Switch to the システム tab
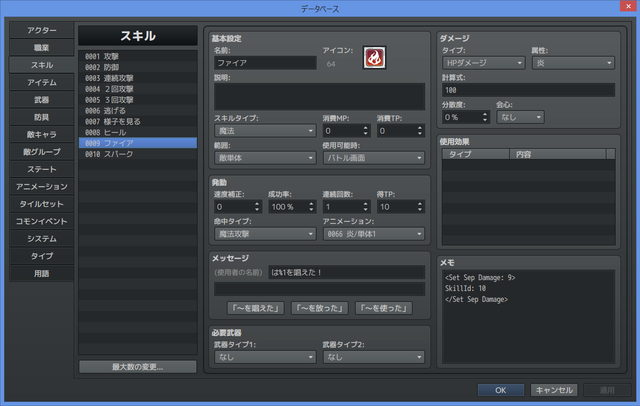Viewport: 640px width, 406px height. (x=42, y=238)
